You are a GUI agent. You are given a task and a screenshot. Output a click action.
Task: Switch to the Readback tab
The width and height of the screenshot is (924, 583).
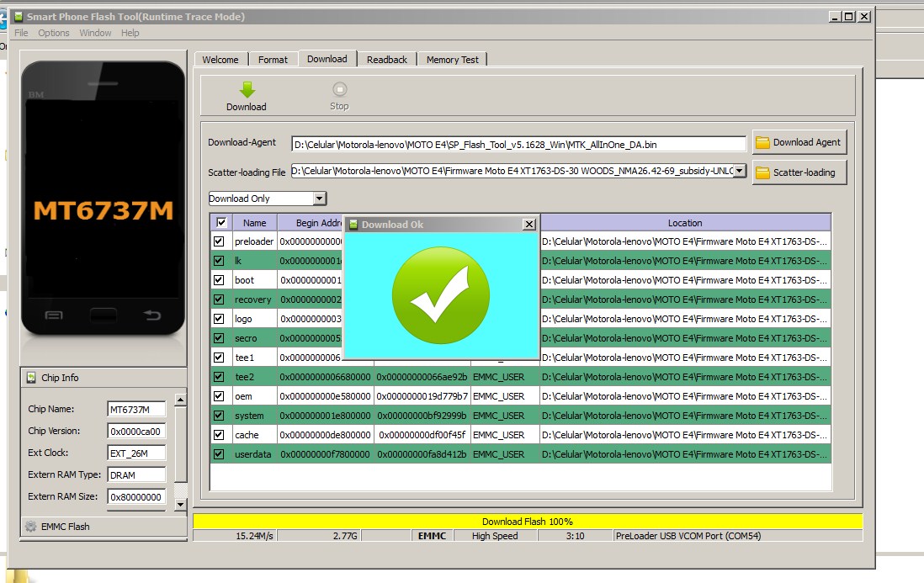point(386,60)
